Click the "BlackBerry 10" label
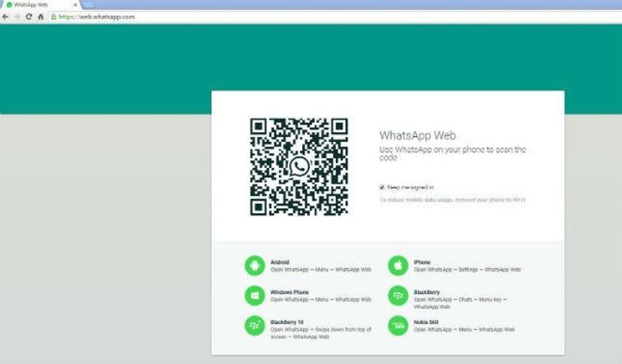Viewport: 622px width, 364px height. pos(287,322)
